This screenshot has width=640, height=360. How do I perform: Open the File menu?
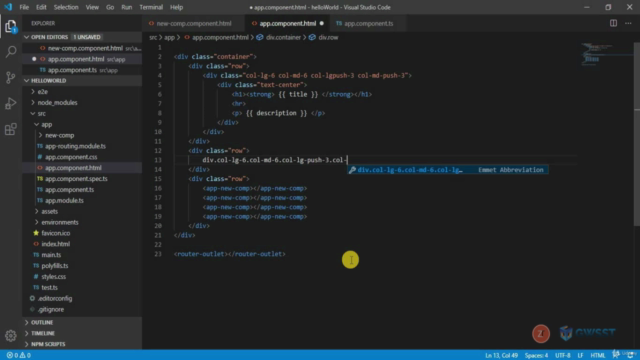24,7
